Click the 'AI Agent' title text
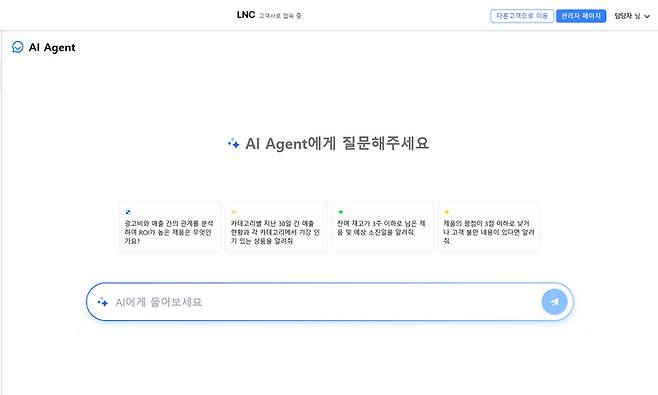 click(x=52, y=47)
